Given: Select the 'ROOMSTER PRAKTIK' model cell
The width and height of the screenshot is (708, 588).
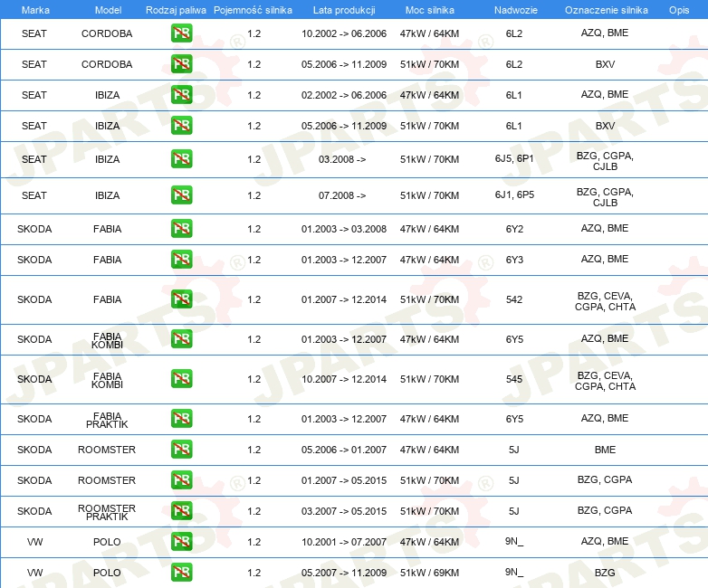Looking at the screenshot, I should tap(107, 512).
